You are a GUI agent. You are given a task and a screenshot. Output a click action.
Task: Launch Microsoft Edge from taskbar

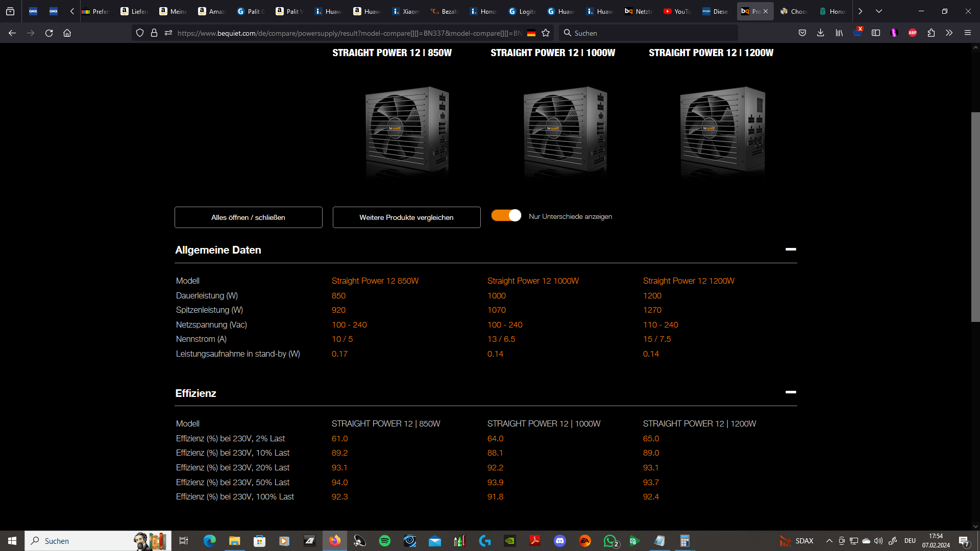[x=210, y=541]
